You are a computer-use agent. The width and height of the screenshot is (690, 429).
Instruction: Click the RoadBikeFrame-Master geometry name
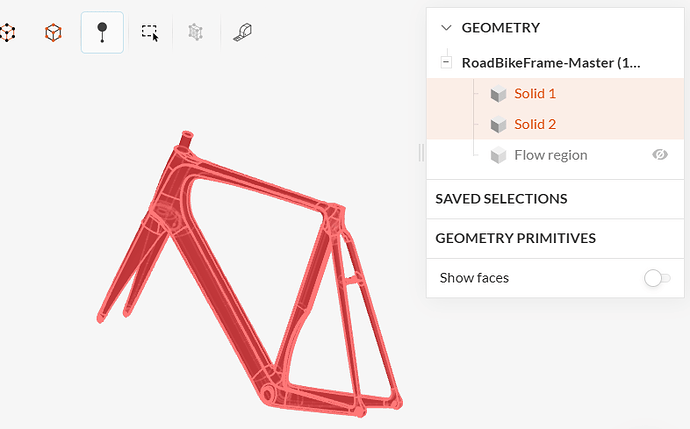(551, 63)
